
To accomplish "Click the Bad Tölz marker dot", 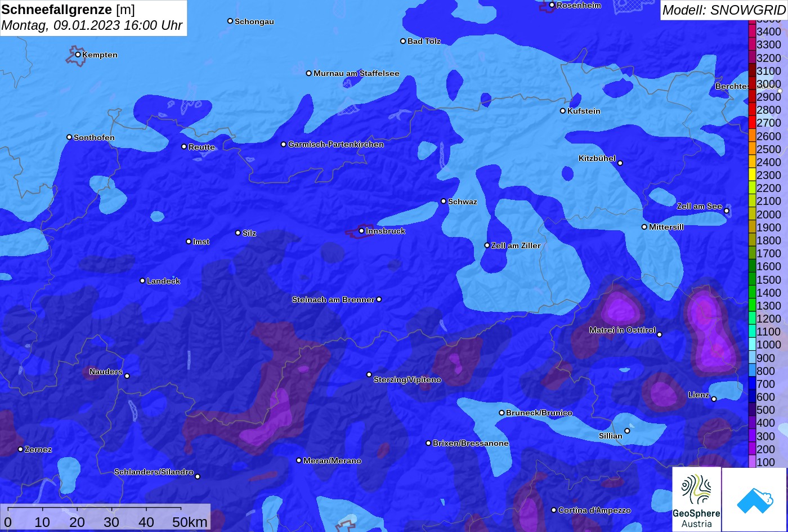I will click(x=403, y=41).
